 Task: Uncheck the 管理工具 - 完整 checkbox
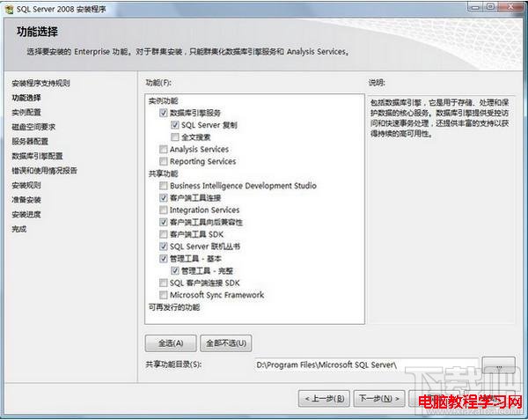pyautogui.click(x=175, y=270)
